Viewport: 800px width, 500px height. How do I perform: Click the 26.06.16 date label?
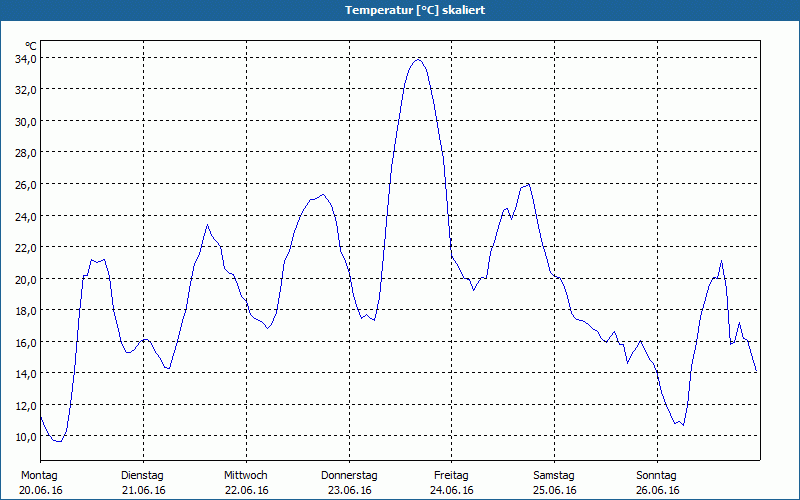click(658, 490)
